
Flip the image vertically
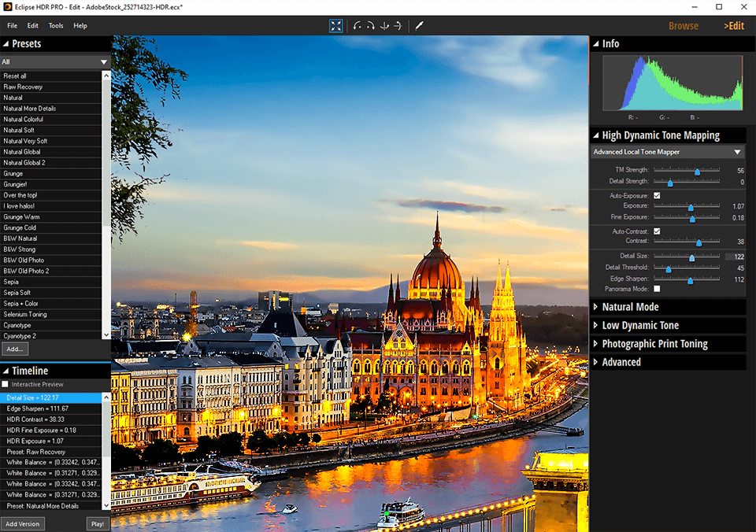[x=384, y=25]
